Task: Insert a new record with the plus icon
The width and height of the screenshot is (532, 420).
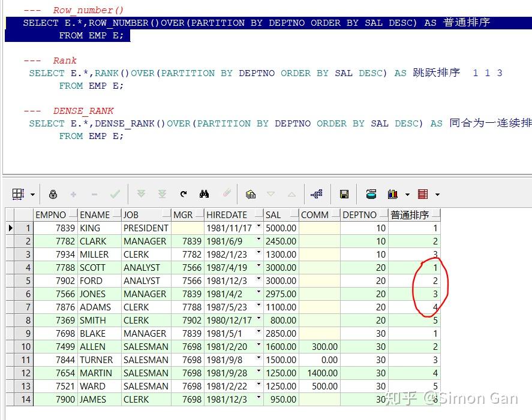Action: (x=73, y=194)
